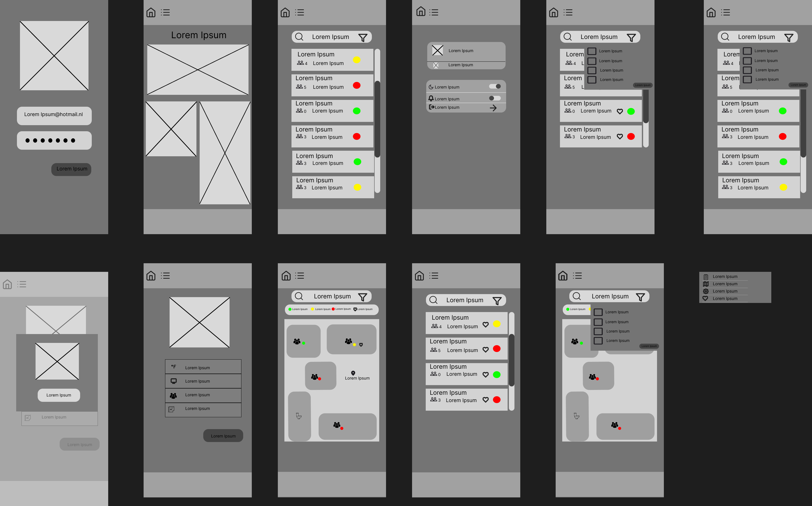Click the search magnifier icon in the search bar
Viewport: 812px width, 506px height.
pyautogui.click(x=299, y=36)
